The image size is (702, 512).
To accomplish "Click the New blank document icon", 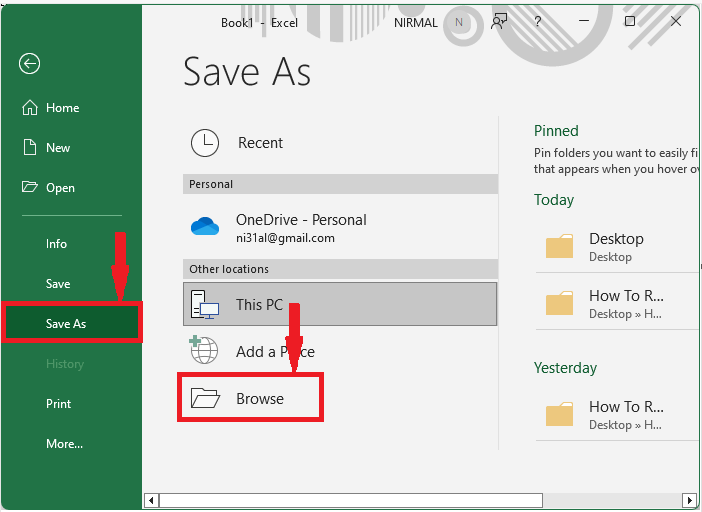I will 30,147.
